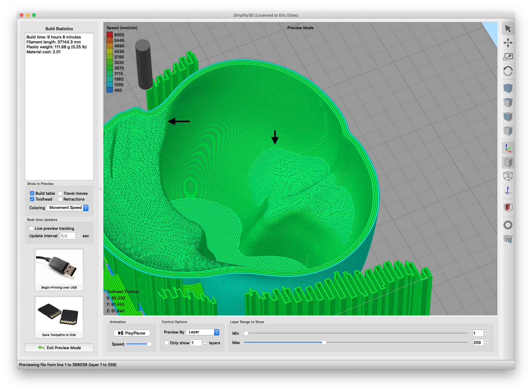The height and width of the screenshot is (392, 532).
Task: Select the normal selection arrow tool
Action: (x=508, y=29)
